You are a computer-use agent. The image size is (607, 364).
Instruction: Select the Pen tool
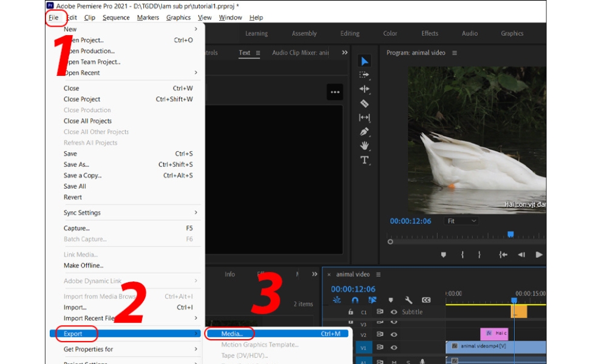(364, 132)
